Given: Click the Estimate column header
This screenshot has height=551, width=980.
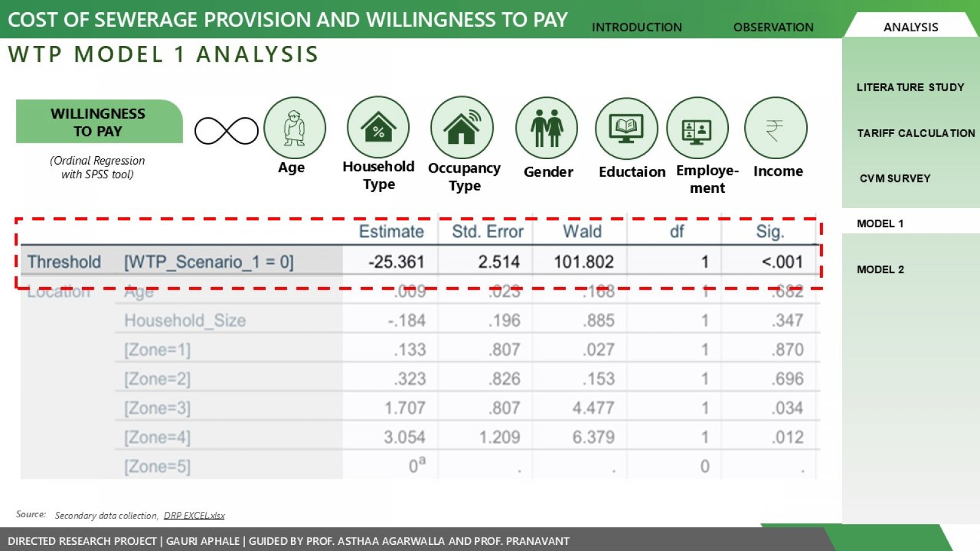Looking at the screenshot, I should pyautogui.click(x=391, y=231).
